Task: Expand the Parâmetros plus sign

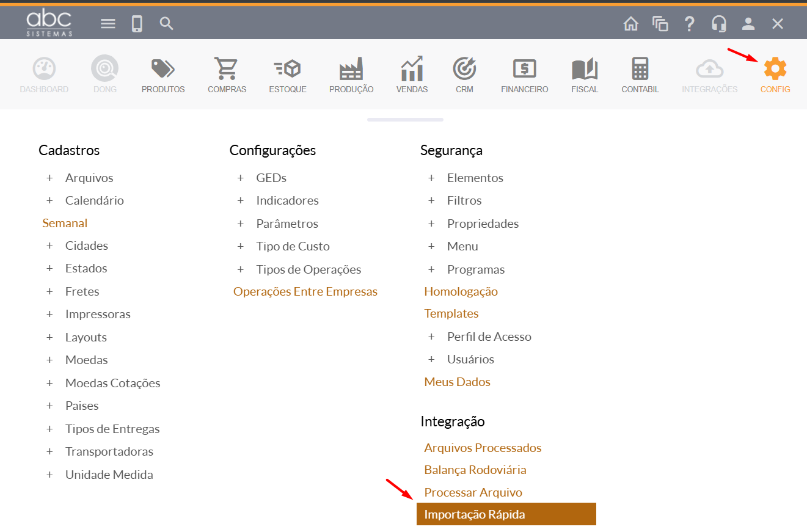Action: [x=241, y=224]
